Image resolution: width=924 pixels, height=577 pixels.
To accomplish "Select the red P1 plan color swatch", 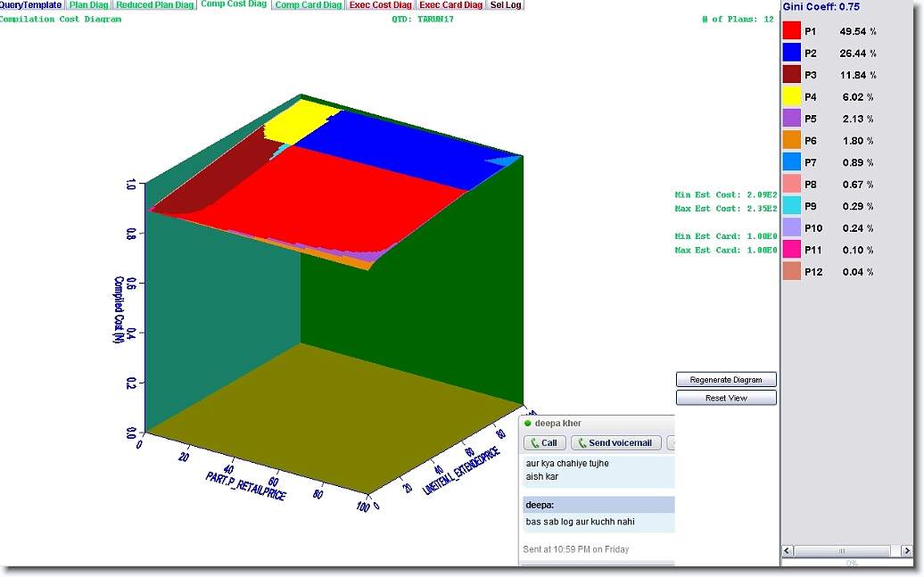I will (792, 31).
